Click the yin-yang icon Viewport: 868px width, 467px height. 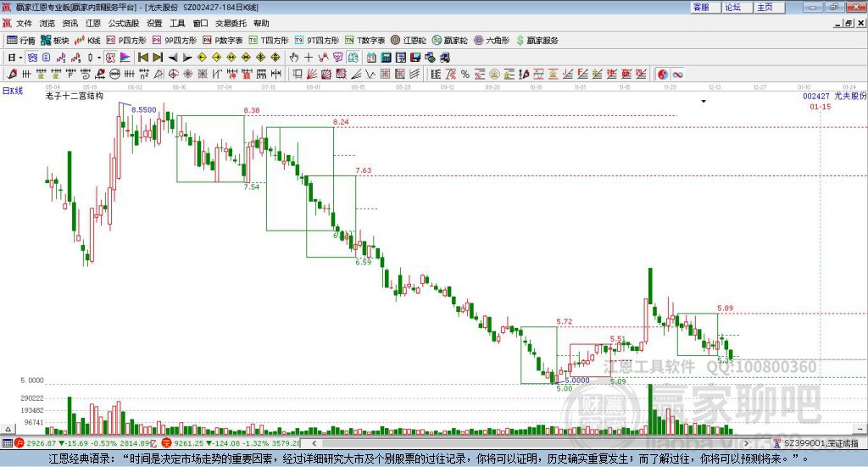(x=663, y=74)
